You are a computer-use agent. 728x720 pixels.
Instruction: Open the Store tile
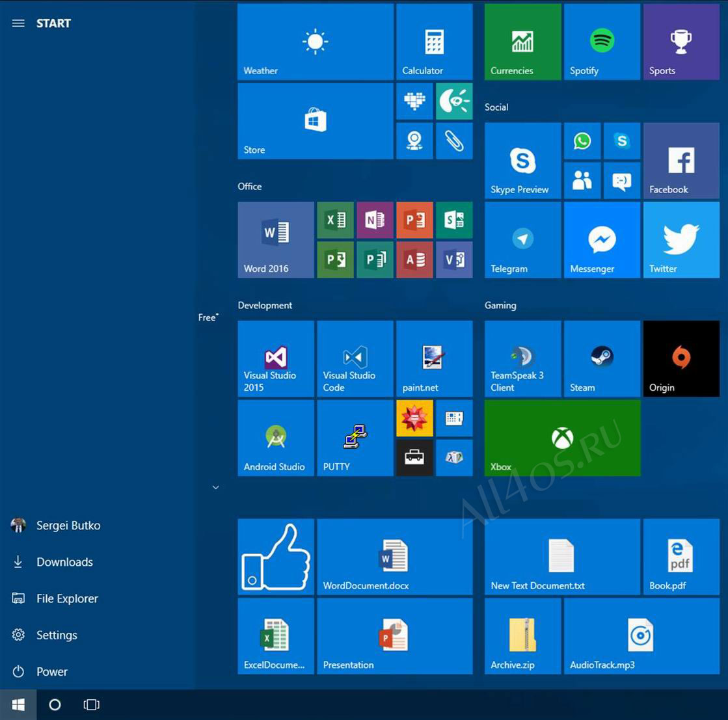(x=316, y=121)
